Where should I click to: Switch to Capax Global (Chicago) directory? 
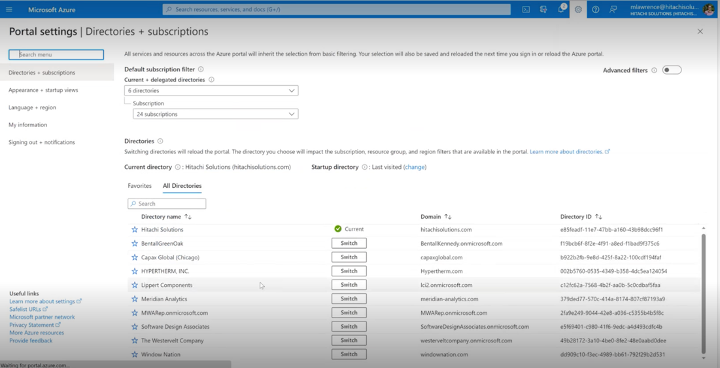349,257
